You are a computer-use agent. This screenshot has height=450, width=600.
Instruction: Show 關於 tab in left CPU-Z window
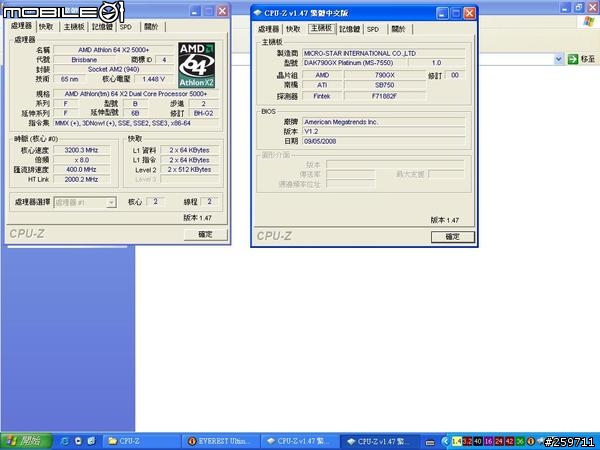pos(151,27)
